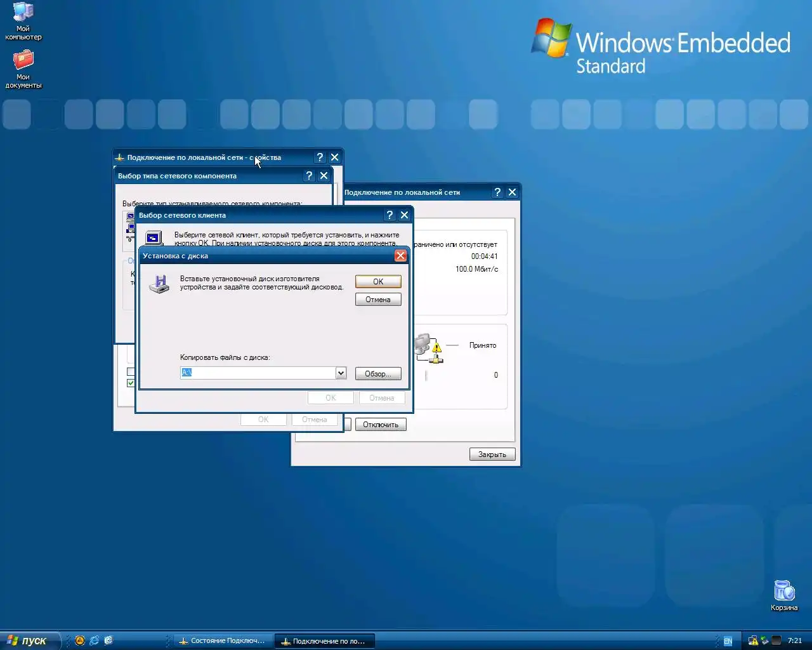The width and height of the screenshot is (812, 650).
Task: Click the network warning icon in the status window
Action: click(429, 348)
